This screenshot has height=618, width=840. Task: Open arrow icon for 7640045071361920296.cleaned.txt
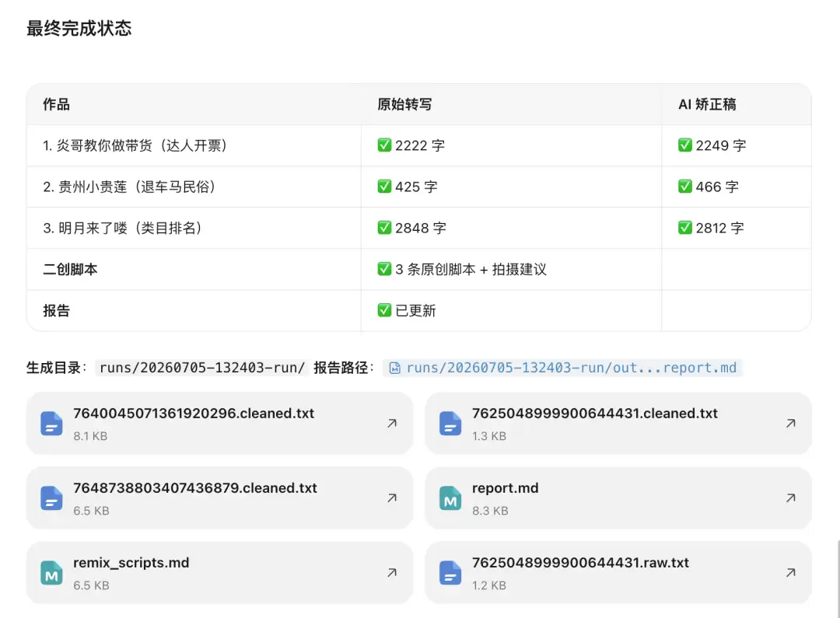(392, 424)
